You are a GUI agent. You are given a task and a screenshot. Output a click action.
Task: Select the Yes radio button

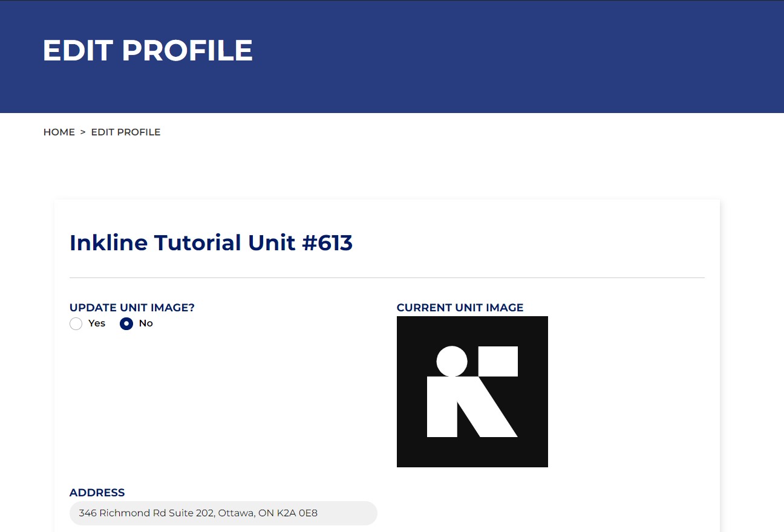pyautogui.click(x=76, y=324)
